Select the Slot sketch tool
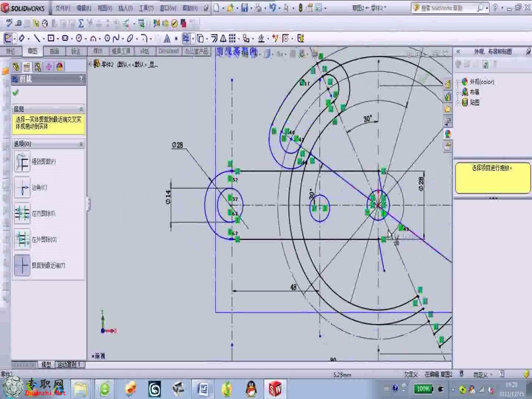The image size is (532, 399). pos(65,38)
